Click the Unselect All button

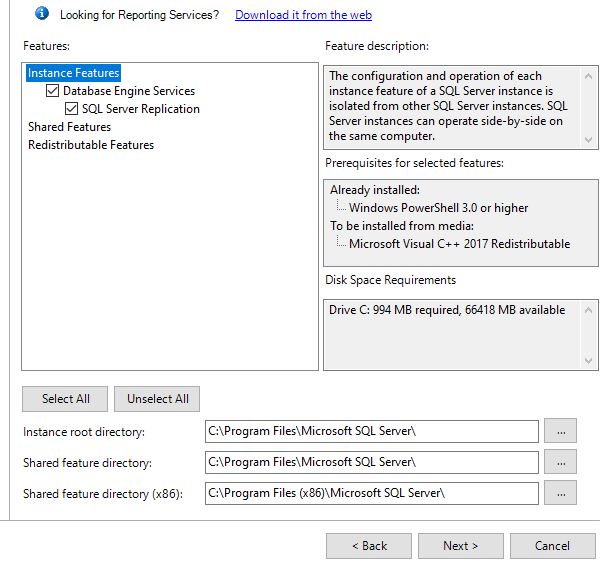[x=157, y=399]
